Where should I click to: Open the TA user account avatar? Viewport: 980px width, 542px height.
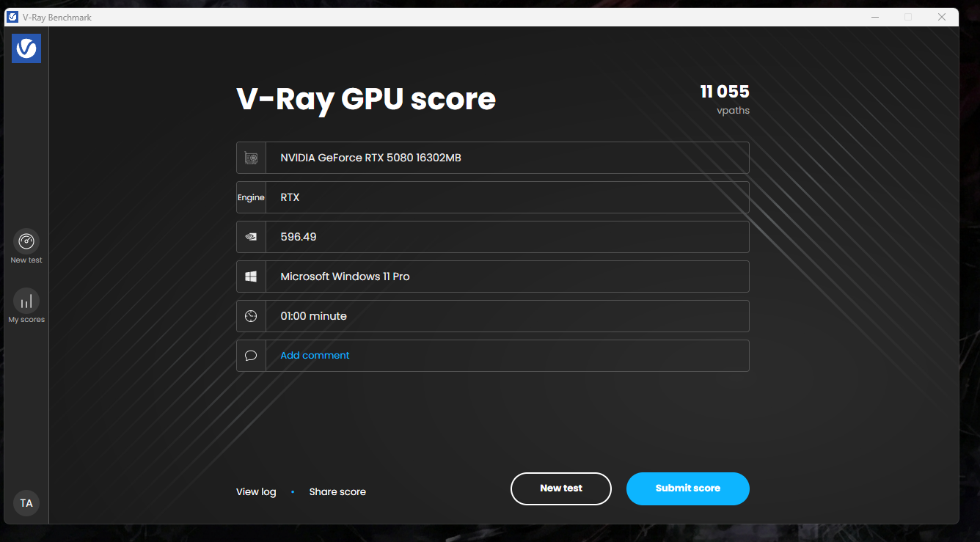click(x=26, y=503)
